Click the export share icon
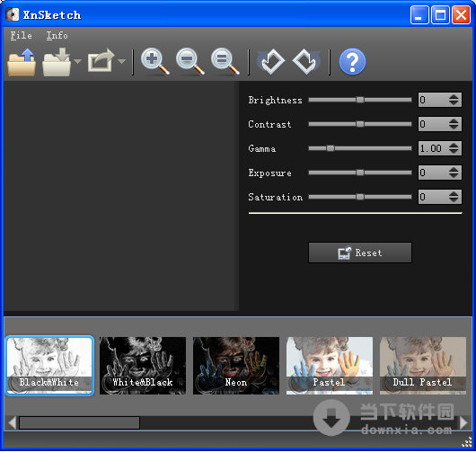Screen dimensions: 476x452 coord(101,61)
